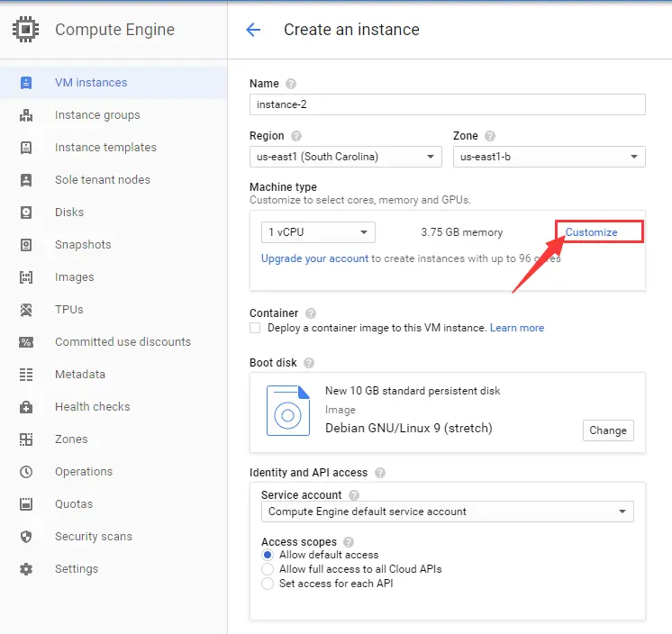Screen dimensions: 672x634
Task: Expand the 1 vCPU machine type dropdown
Action: click(x=318, y=232)
